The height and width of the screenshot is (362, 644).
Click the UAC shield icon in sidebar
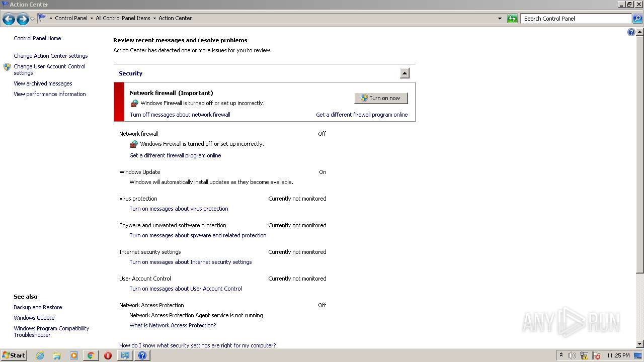[x=7, y=67]
